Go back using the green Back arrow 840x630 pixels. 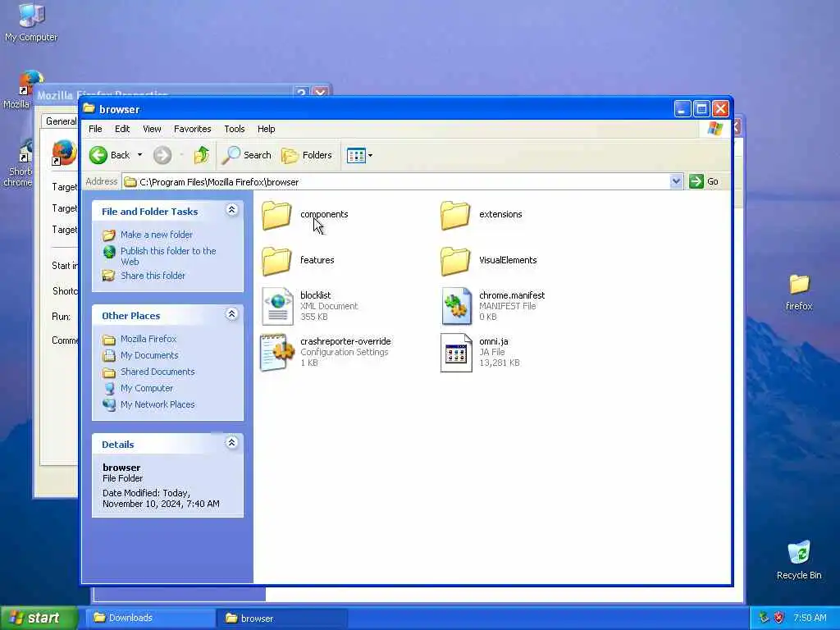coord(110,155)
